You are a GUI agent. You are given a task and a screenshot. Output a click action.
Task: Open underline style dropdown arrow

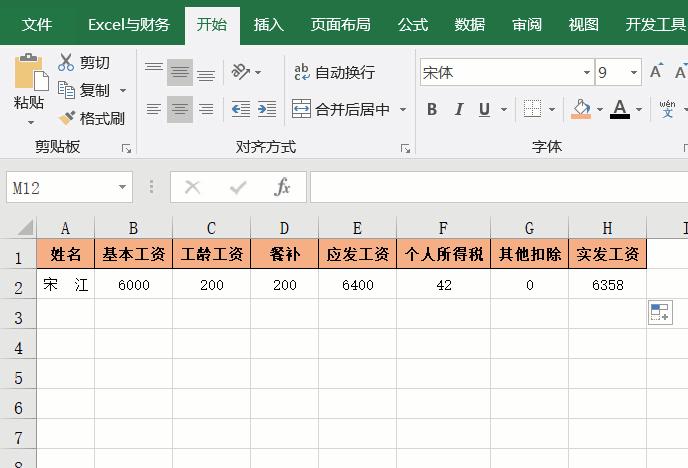coord(504,110)
